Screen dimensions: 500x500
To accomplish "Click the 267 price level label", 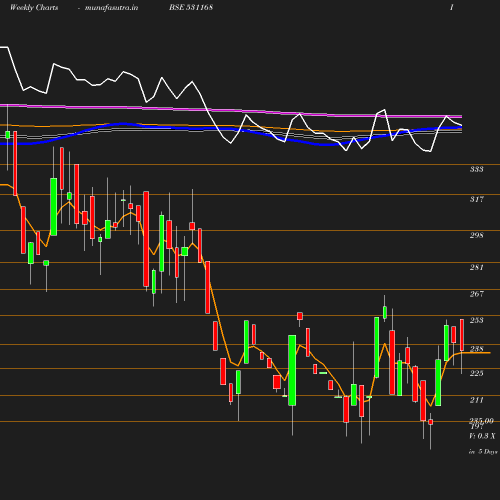I will click(x=477, y=294).
